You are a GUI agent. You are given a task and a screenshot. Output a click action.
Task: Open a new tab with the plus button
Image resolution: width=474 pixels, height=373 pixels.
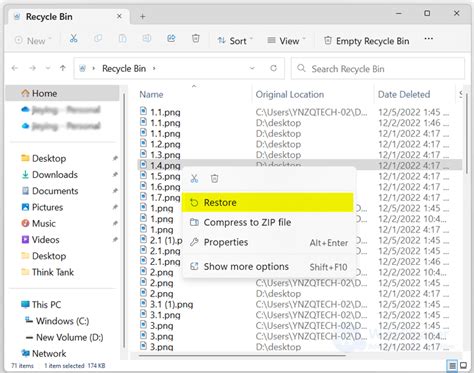click(142, 16)
